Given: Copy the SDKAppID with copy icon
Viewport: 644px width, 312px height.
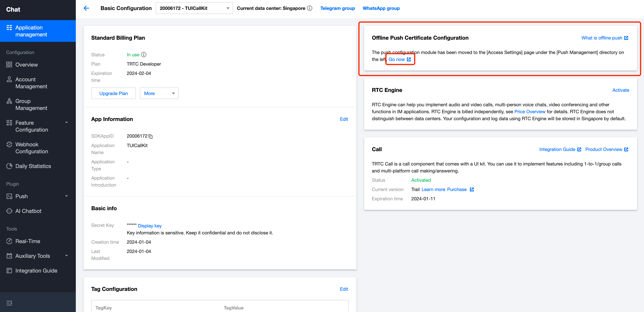Looking at the screenshot, I should click(x=150, y=136).
